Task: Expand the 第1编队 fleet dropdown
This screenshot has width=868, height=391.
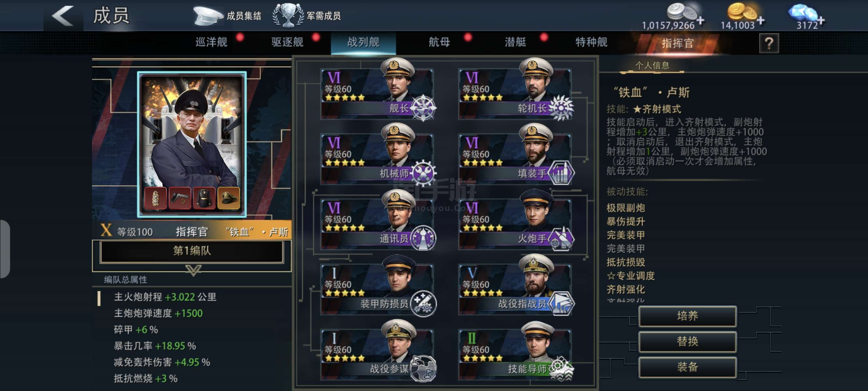Action: tap(192, 251)
